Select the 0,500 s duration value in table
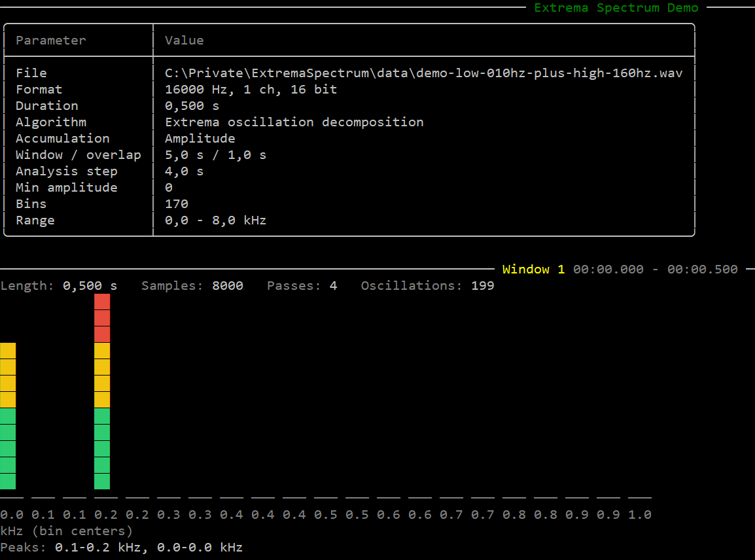The image size is (755, 560). coord(192,106)
